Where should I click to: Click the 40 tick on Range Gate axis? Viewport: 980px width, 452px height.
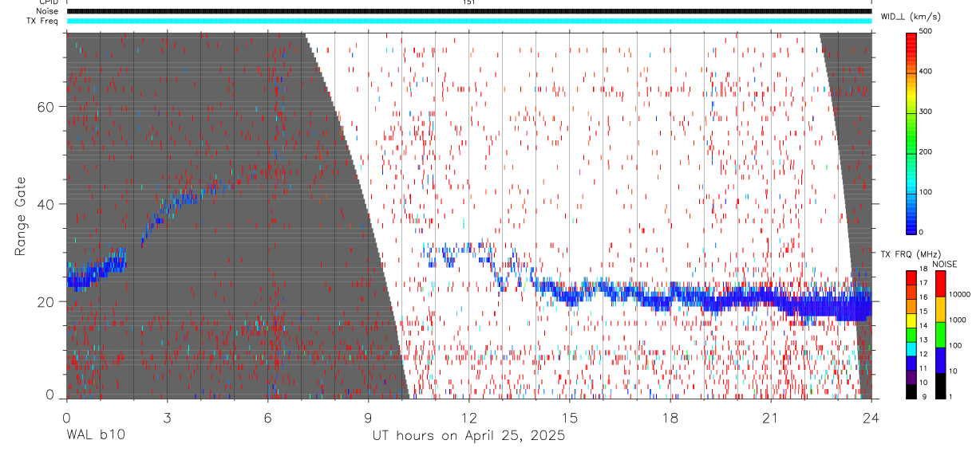pyautogui.click(x=45, y=204)
